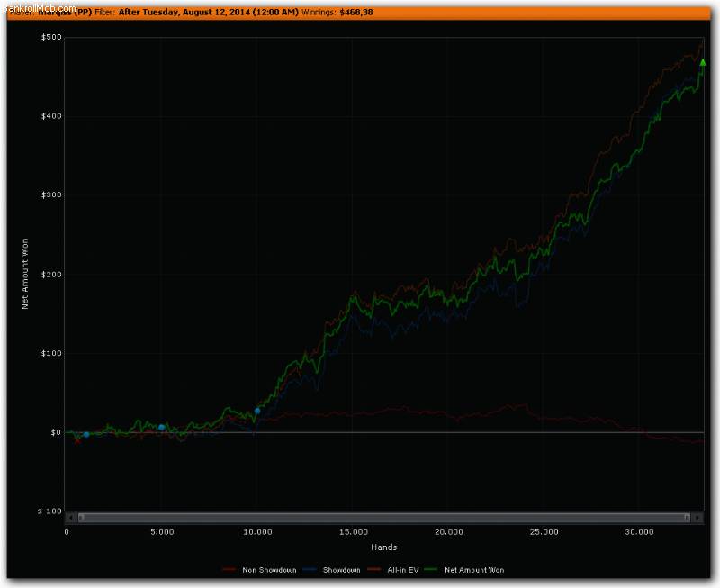Click the $400 y-axis label
This screenshot has width=720, height=588.
(x=51, y=116)
